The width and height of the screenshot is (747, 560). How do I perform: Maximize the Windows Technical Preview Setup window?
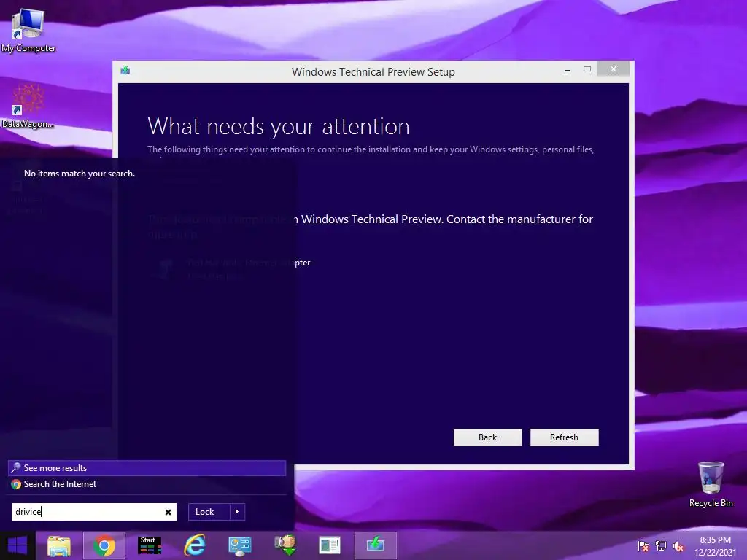[587, 69]
